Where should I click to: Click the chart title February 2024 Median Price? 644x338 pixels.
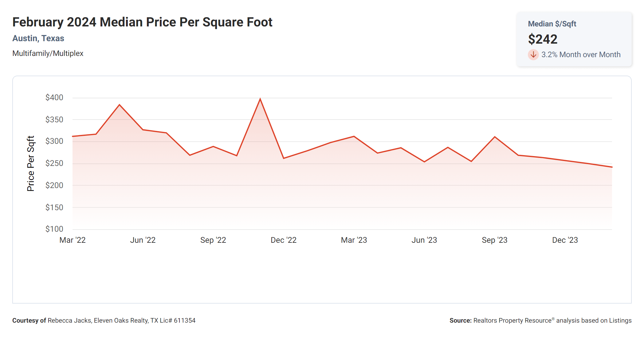click(142, 22)
